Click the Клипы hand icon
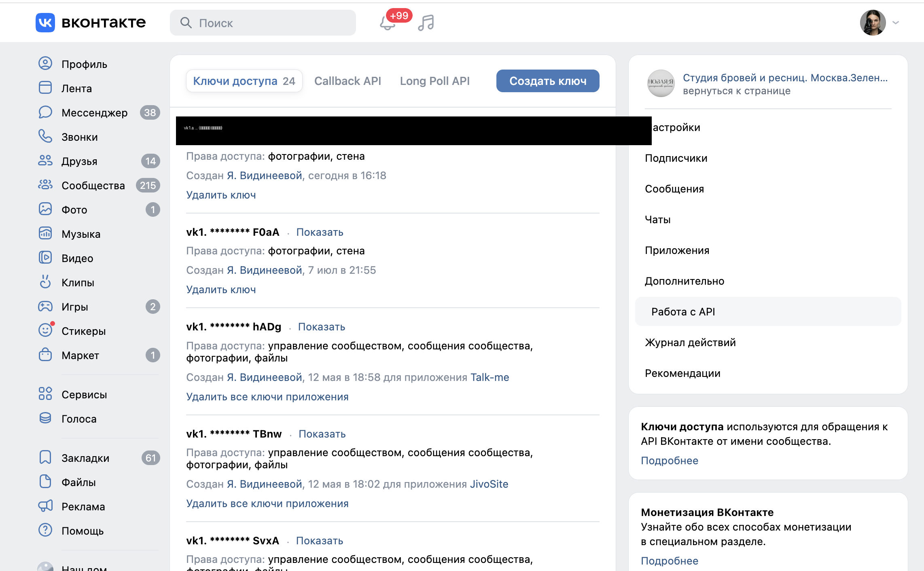The width and height of the screenshot is (924, 571). point(45,282)
